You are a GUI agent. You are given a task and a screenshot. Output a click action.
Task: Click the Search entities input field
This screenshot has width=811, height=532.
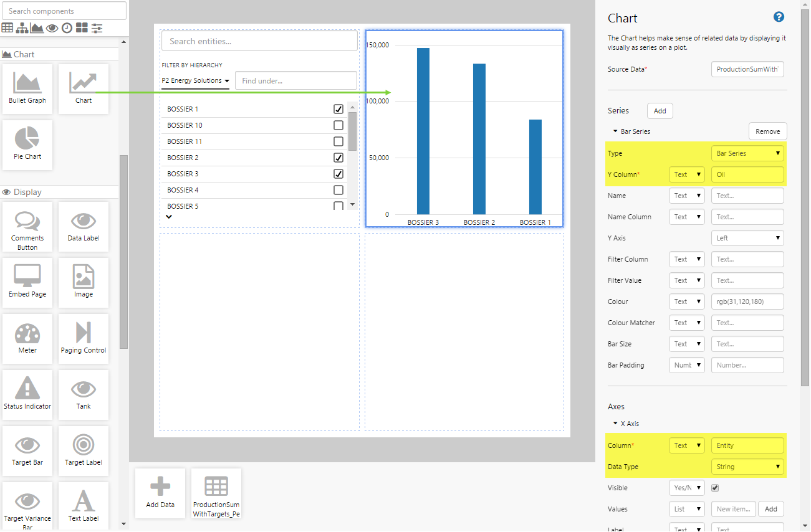[x=259, y=41]
